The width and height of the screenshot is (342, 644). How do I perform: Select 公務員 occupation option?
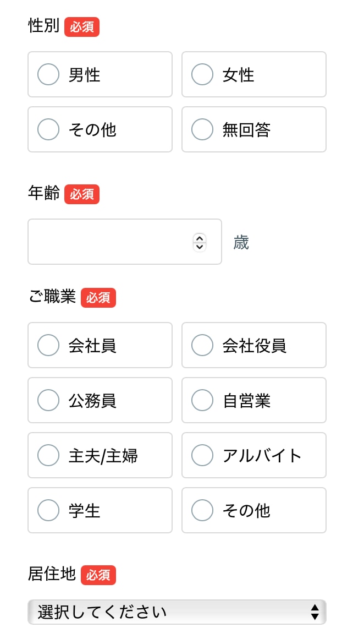48,400
